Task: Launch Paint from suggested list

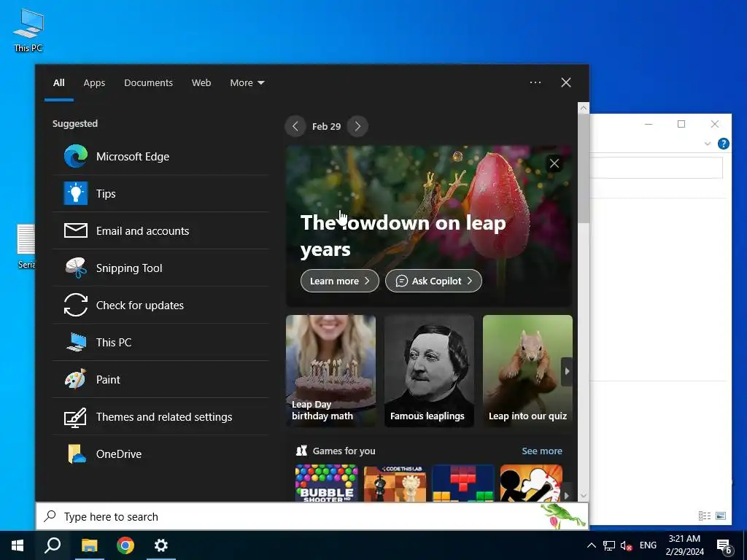Action: coord(161,379)
